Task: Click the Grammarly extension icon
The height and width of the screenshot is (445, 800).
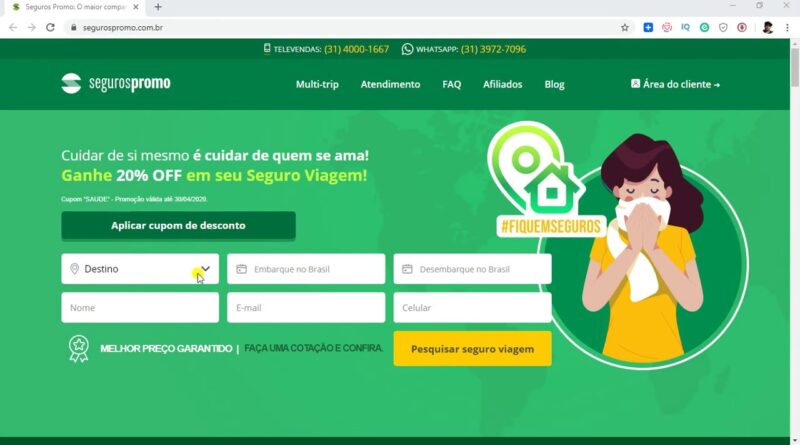Action: (x=704, y=28)
